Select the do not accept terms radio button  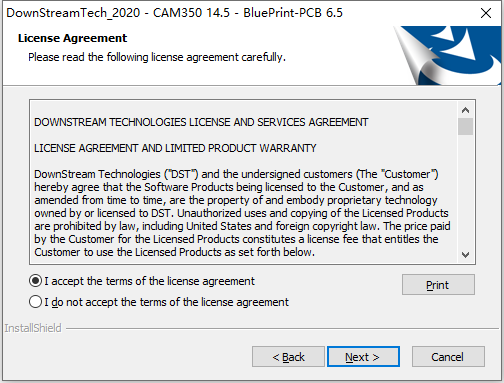coord(35,302)
